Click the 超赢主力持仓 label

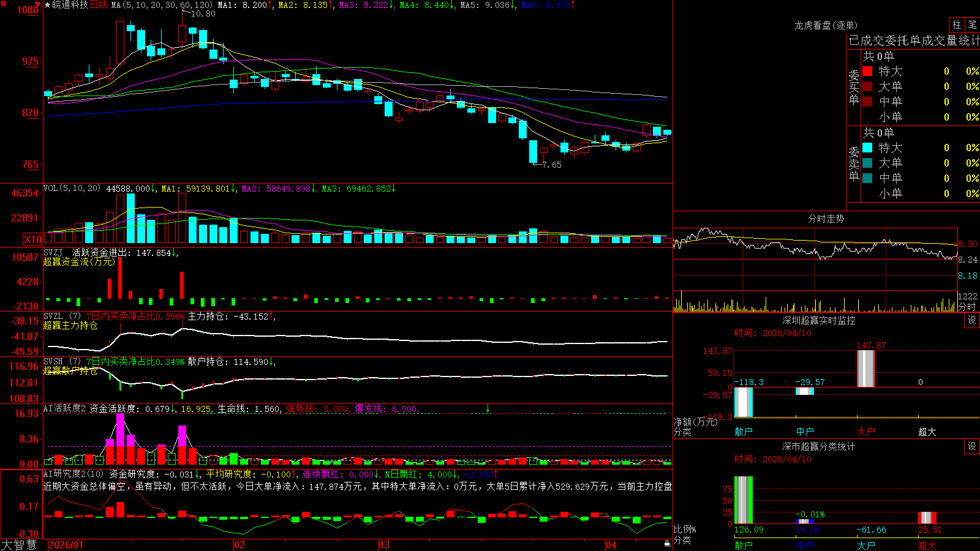pyautogui.click(x=70, y=325)
